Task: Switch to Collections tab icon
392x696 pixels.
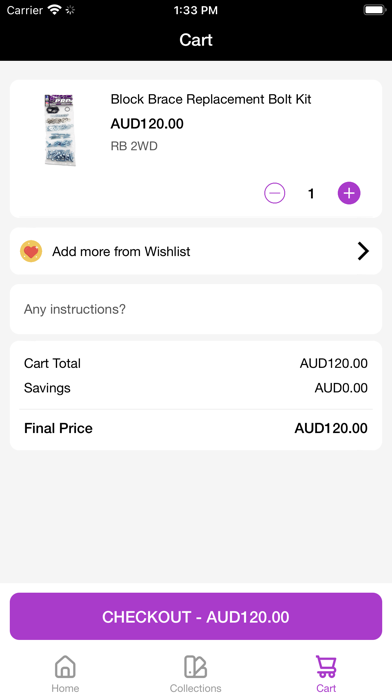Action: (x=195, y=666)
